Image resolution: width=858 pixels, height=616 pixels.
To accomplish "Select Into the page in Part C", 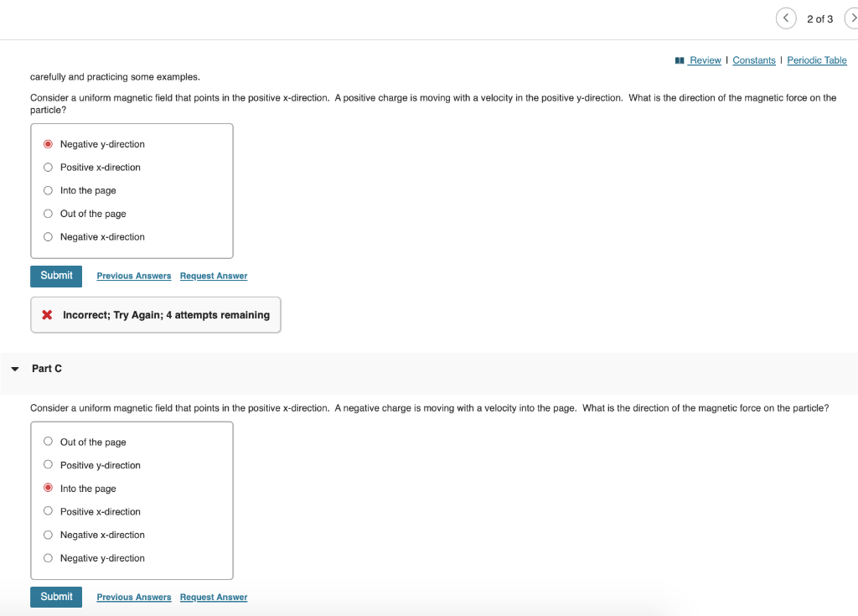I will pyautogui.click(x=48, y=488).
